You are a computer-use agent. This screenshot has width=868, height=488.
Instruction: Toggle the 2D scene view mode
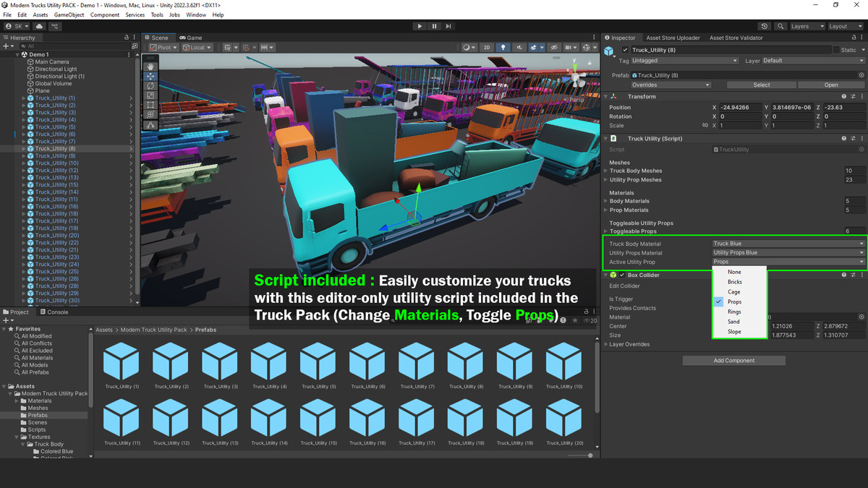[x=487, y=47]
